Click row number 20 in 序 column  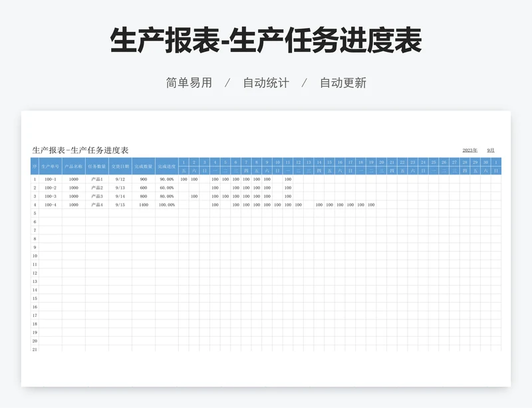point(35,341)
